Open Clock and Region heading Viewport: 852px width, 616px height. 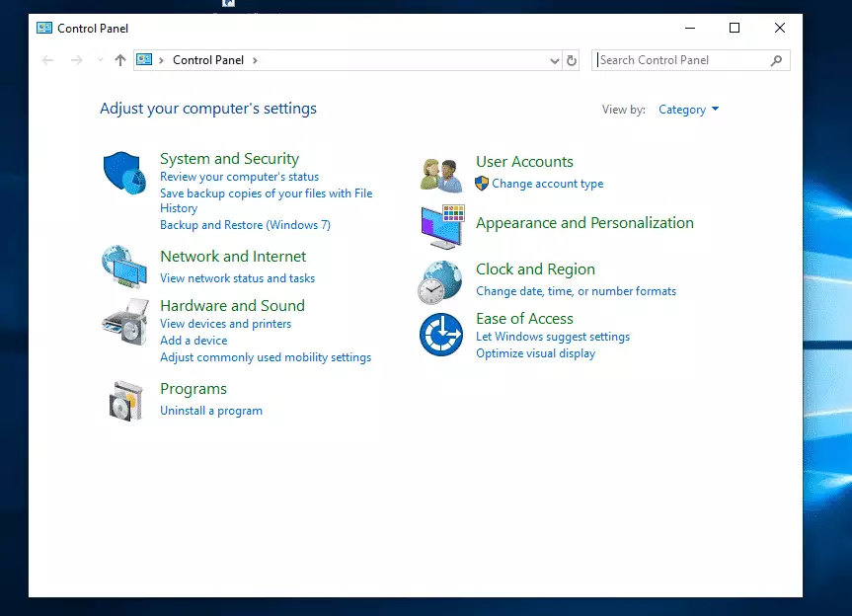535,269
